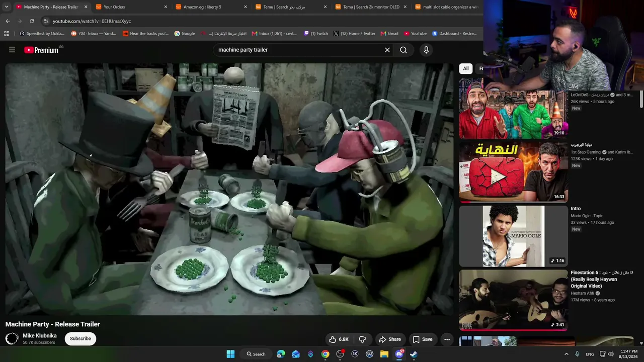Open the Finestation 6 video thumbnail

point(513,300)
